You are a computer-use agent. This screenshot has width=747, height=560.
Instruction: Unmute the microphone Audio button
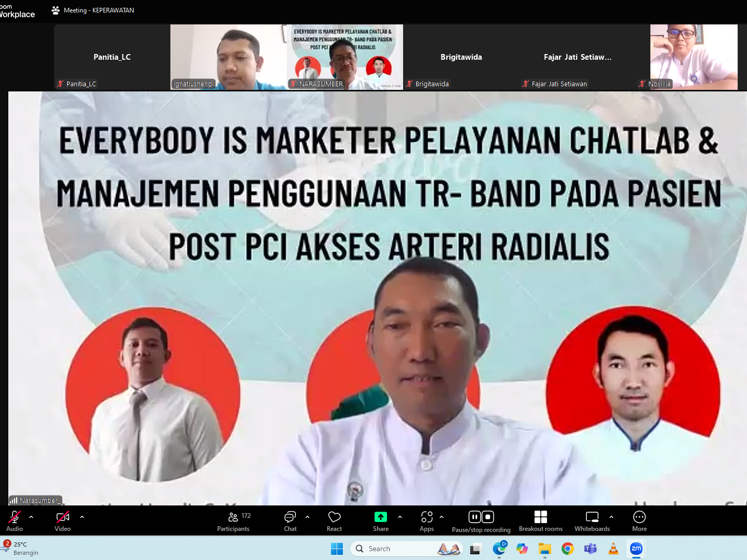[15, 521]
